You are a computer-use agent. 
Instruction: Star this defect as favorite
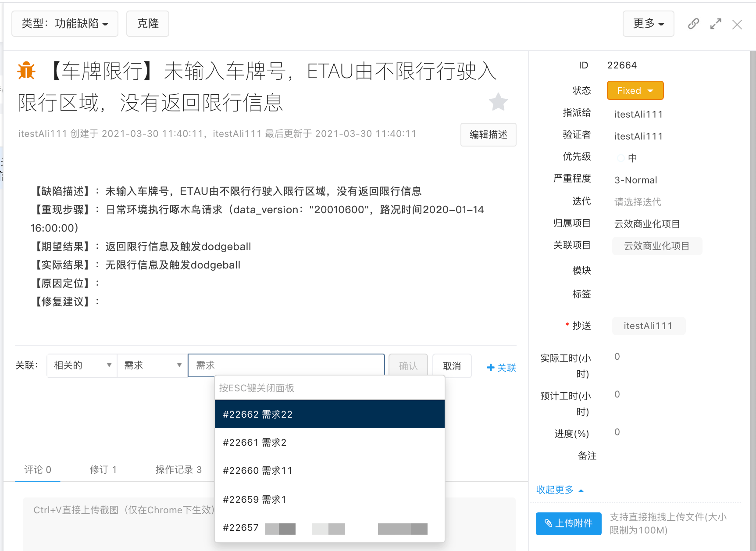(498, 102)
